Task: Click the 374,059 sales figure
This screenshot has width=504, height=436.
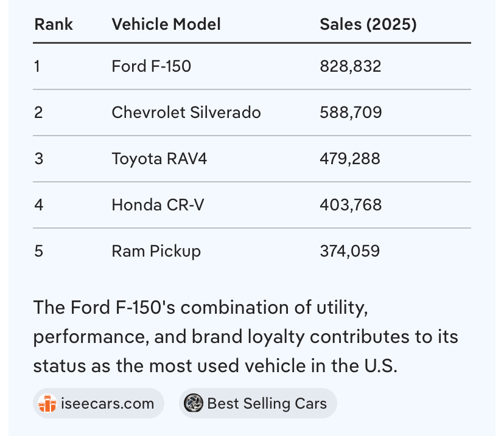Action: tap(350, 251)
